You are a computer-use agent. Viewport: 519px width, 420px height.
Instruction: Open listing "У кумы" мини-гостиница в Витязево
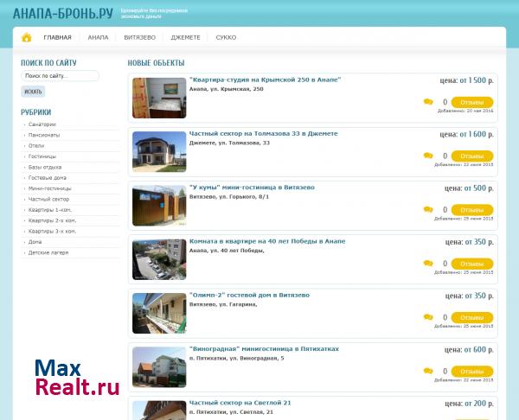(x=252, y=188)
